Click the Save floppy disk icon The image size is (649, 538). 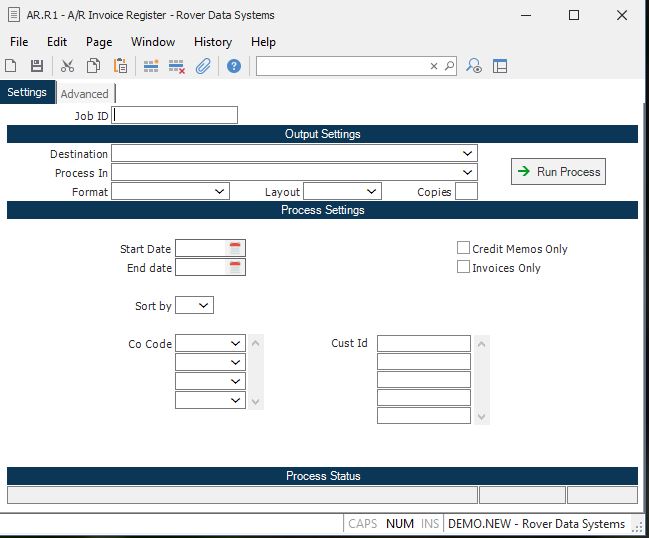(x=37, y=66)
